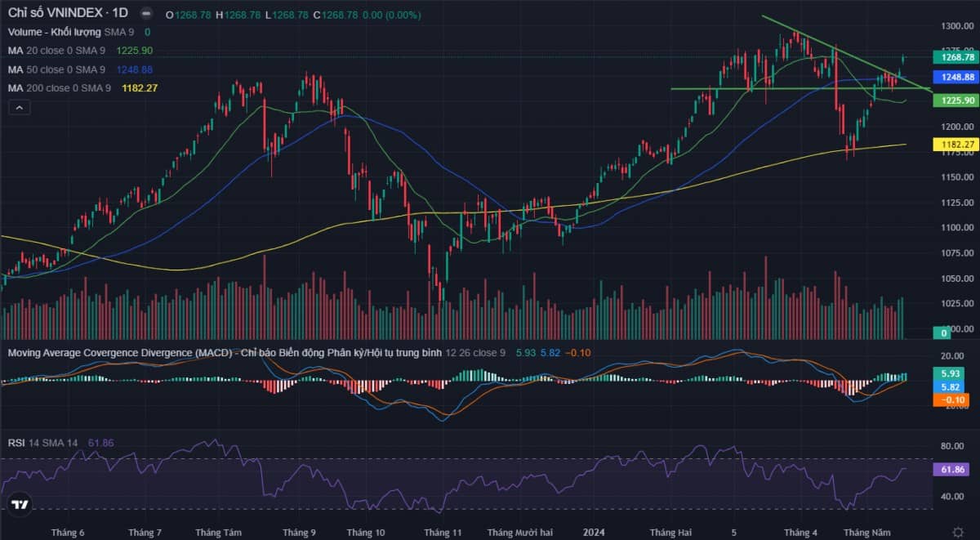The image size is (980, 540).
Task: Collapse the indicator legend with the chevron
Action: [x=19, y=107]
